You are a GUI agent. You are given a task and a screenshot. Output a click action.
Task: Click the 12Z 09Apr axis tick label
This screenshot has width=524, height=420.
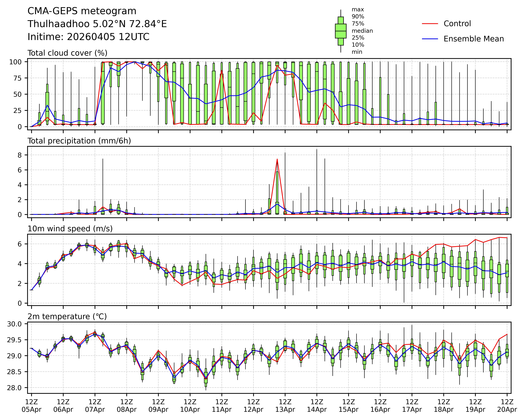158,406
